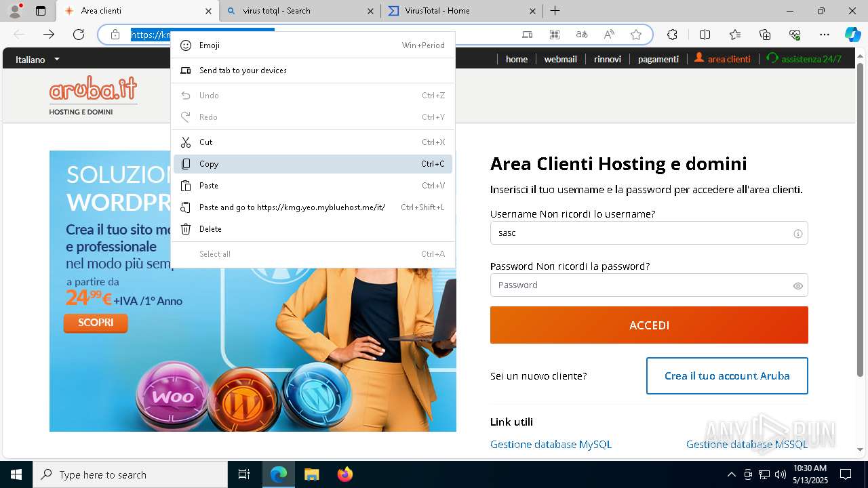The height and width of the screenshot is (488, 868).
Task: View site information lock icon
Action: pos(115,35)
